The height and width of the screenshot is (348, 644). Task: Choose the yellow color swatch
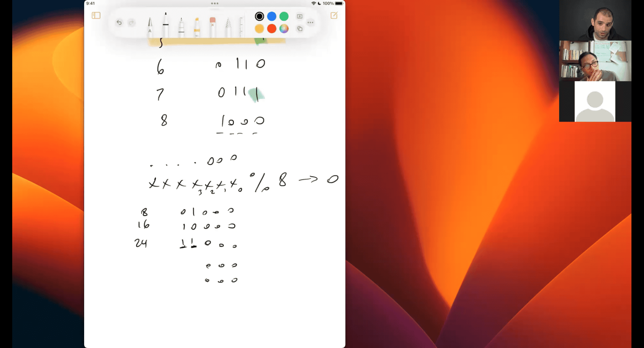point(259,29)
